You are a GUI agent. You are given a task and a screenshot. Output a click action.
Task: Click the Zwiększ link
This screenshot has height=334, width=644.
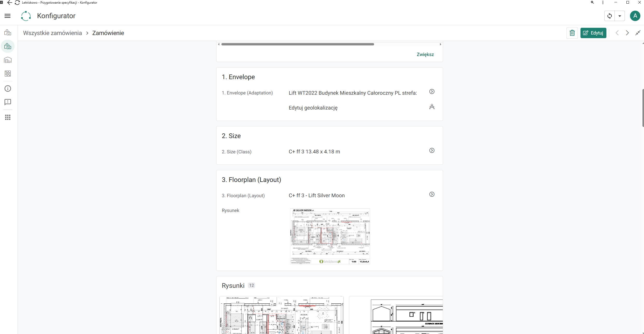(425, 54)
